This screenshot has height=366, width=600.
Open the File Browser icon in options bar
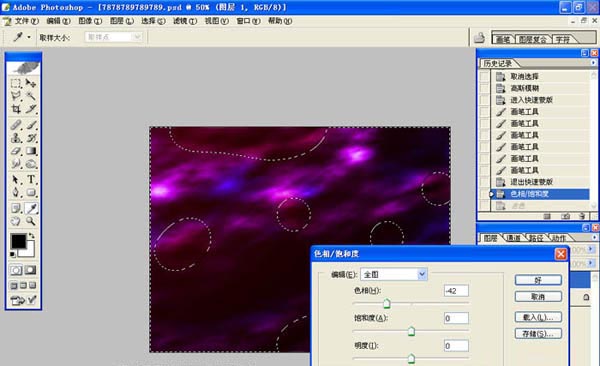click(x=479, y=38)
